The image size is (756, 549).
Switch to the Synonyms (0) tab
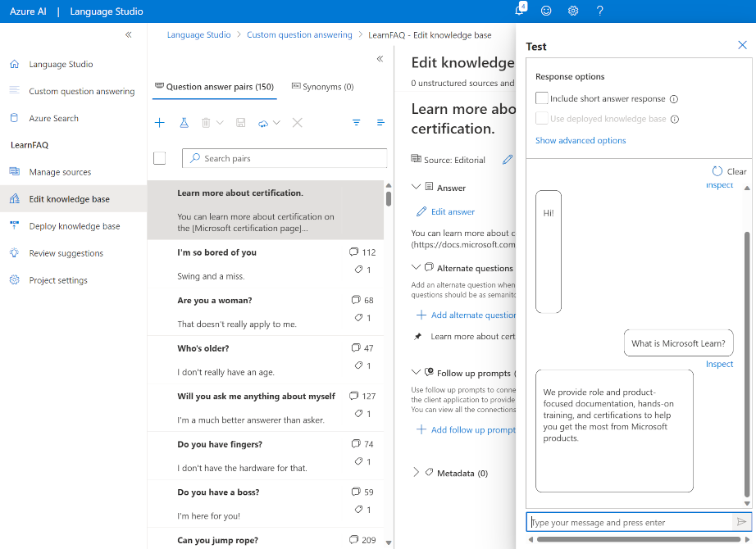[x=322, y=87]
